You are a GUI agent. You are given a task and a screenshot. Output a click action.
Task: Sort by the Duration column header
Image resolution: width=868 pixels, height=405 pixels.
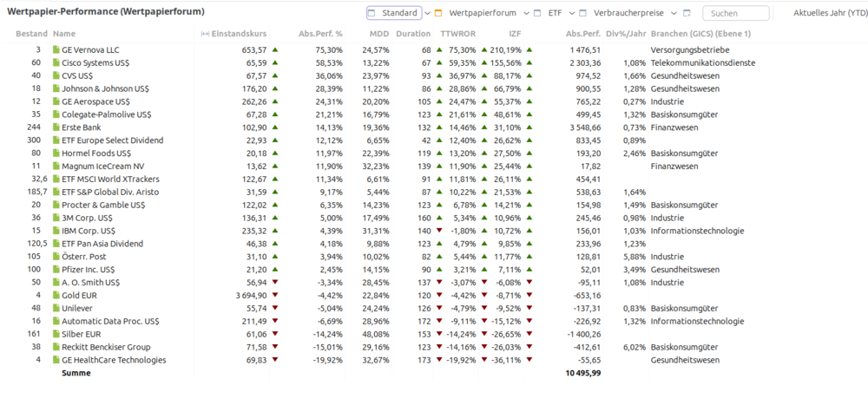coord(413,34)
